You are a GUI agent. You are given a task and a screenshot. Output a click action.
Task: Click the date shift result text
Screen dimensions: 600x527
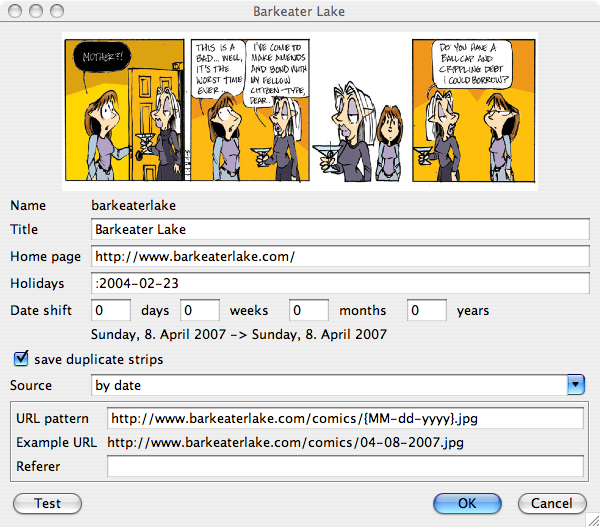pyautogui.click(x=239, y=334)
